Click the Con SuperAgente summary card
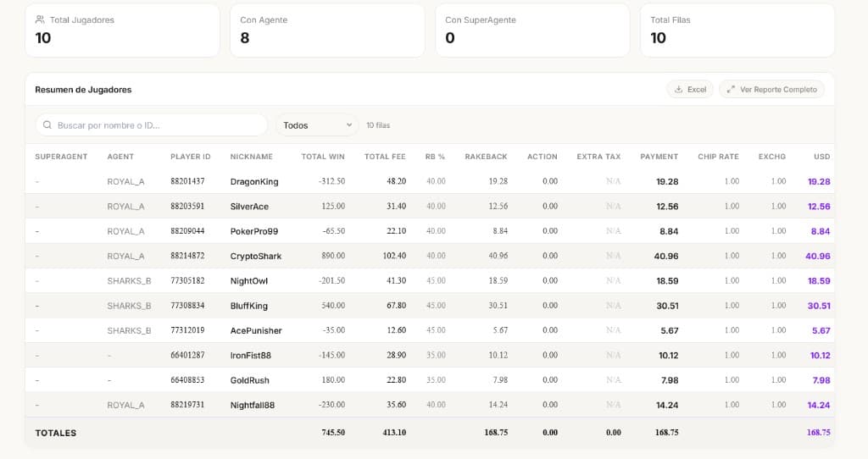The height and width of the screenshot is (459, 868). click(531, 30)
